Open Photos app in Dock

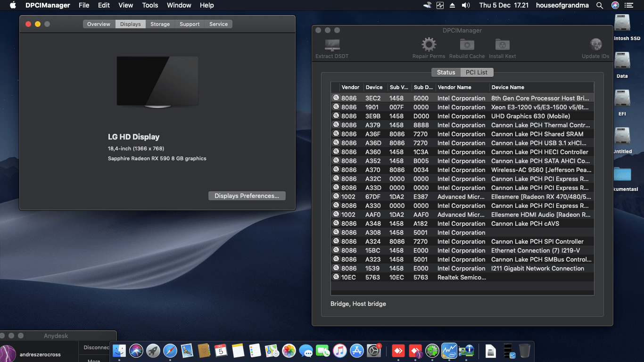(x=289, y=351)
